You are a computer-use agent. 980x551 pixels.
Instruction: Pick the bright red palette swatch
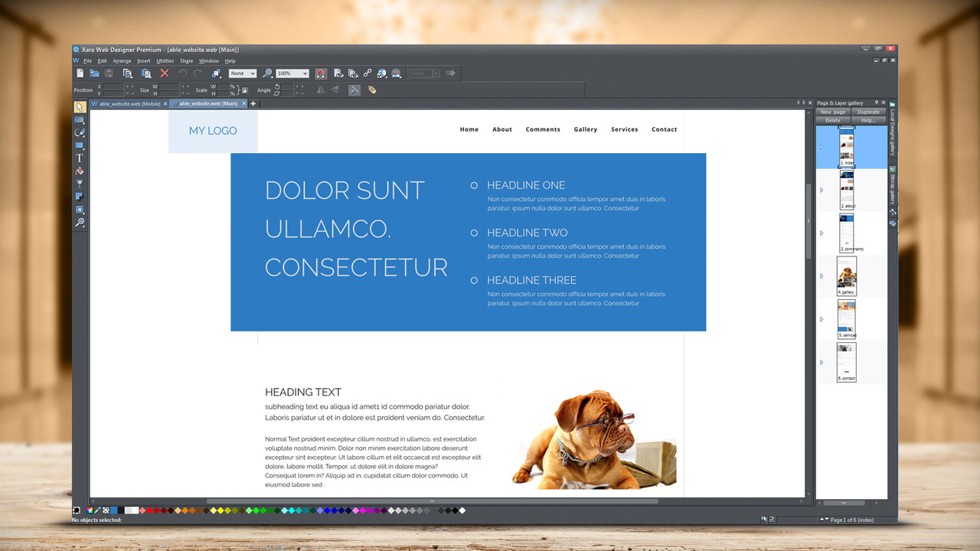click(149, 510)
